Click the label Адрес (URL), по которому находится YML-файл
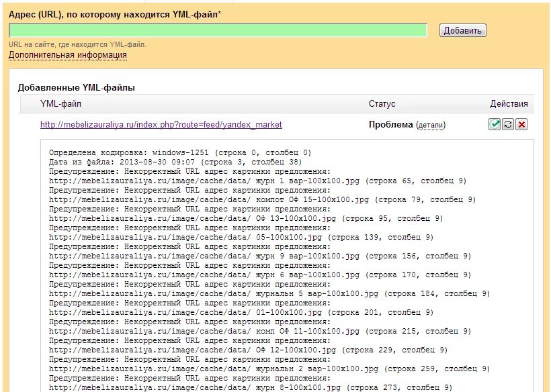Image resolution: width=551 pixels, height=392 pixels. click(x=115, y=15)
